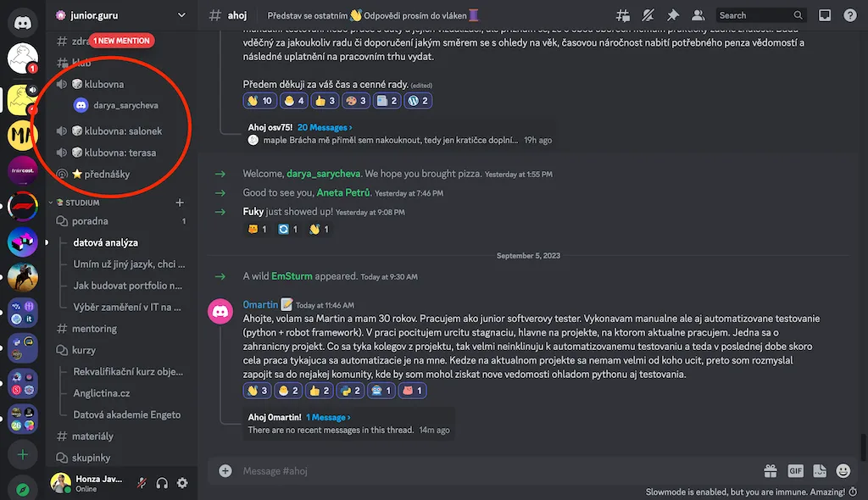Expand the junior.guru server menu
868x500 pixels.
click(x=181, y=15)
